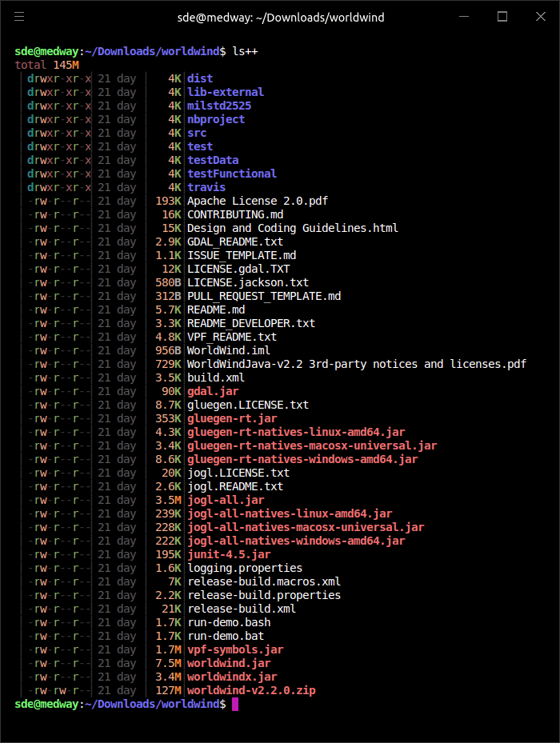
Task: Click 'WorldWind.iml' file name
Action: [x=229, y=350]
